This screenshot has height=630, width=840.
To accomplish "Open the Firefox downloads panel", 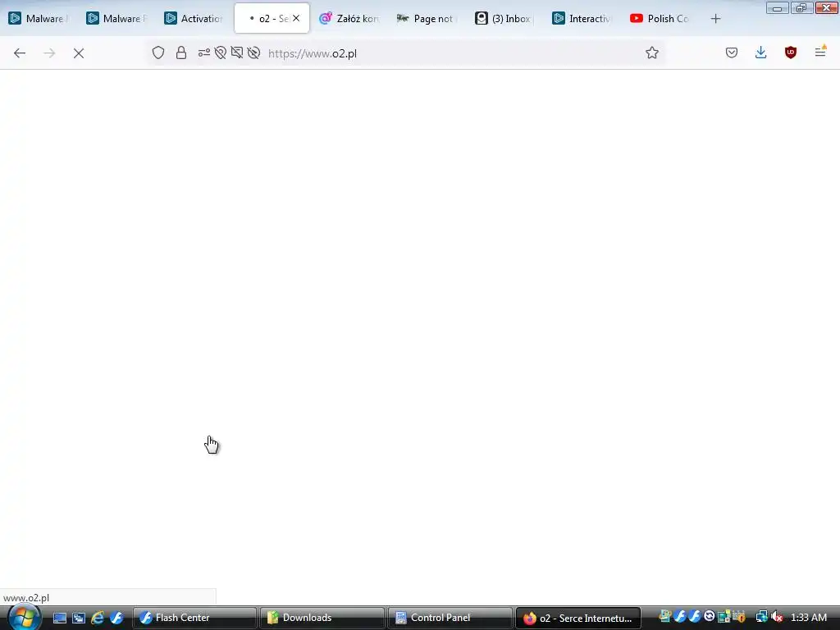I will [760, 52].
